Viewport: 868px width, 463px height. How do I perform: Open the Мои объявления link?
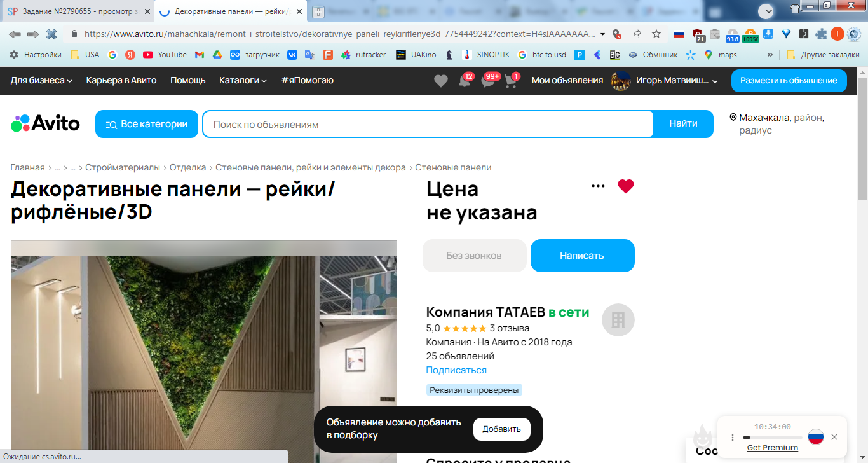pos(567,81)
